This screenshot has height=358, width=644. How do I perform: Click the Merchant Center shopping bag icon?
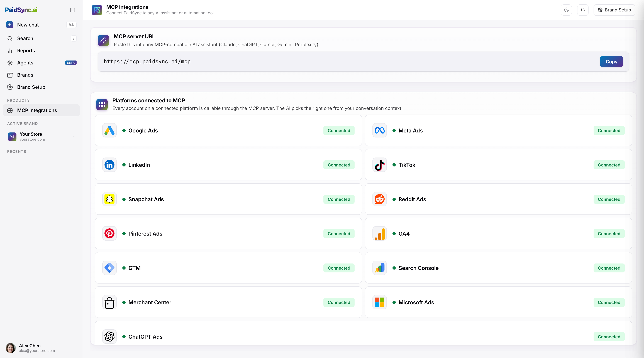(109, 302)
